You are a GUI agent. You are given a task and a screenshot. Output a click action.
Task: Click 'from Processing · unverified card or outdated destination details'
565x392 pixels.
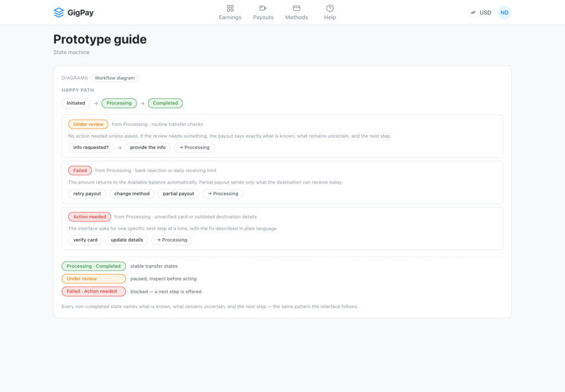click(185, 217)
